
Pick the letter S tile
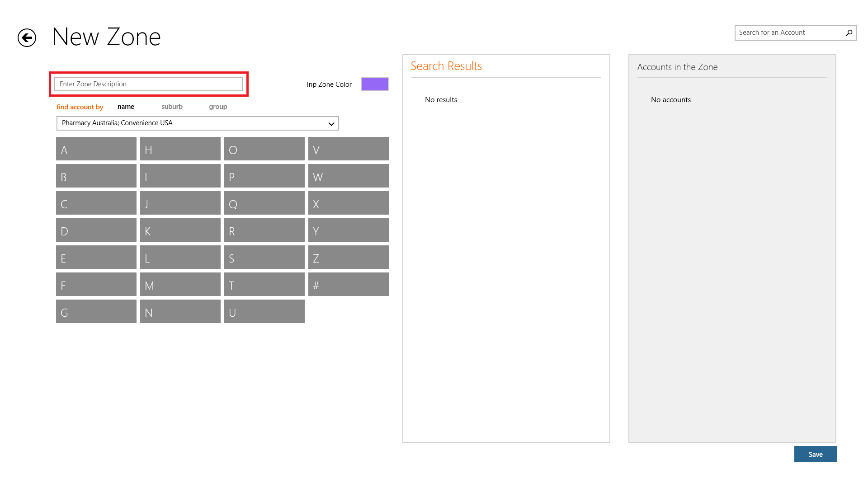pos(264,258)
